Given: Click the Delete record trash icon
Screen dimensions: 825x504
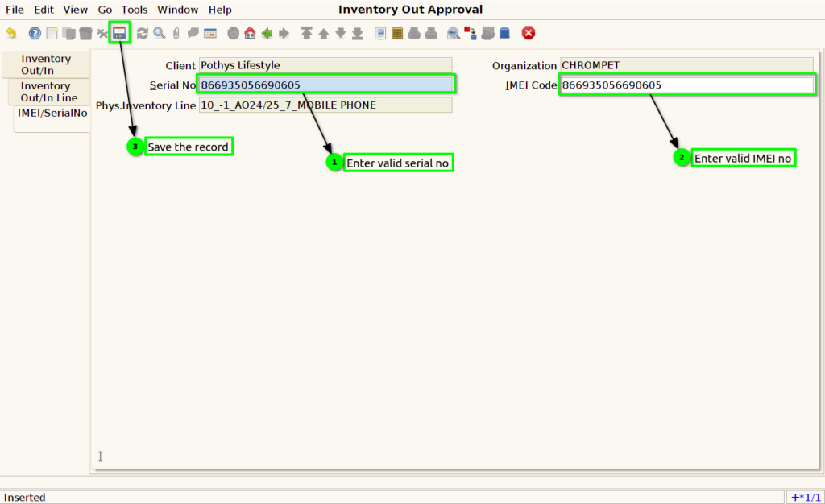Looking at the screenshot, I should pyautogui.click(x=85, y=33).
